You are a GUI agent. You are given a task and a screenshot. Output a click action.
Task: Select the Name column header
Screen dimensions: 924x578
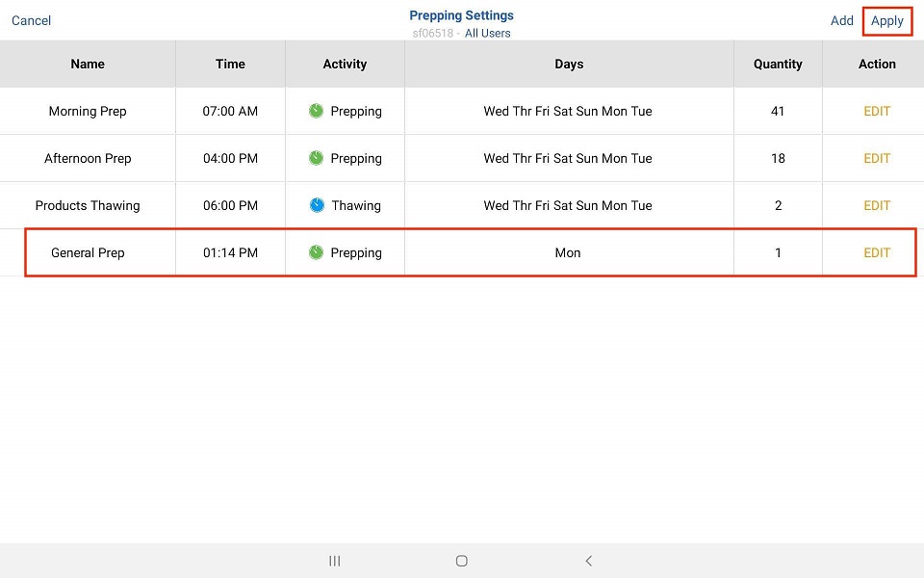(x=88, y=64)
